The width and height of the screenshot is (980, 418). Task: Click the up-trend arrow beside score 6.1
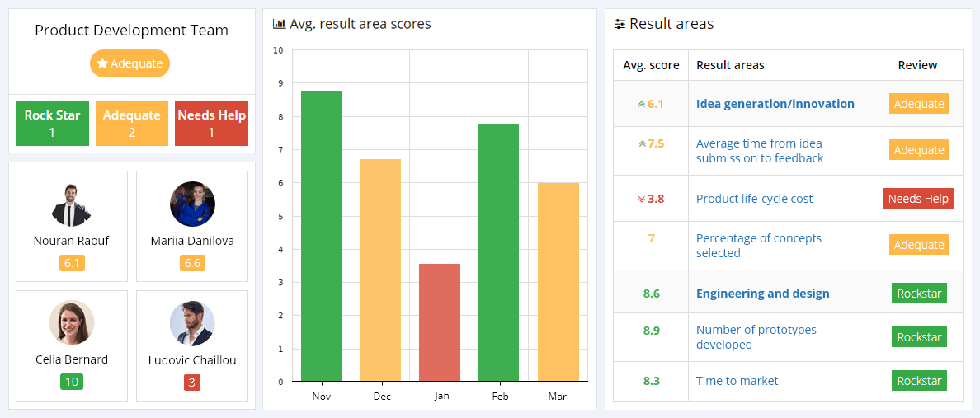click(641, 105)
